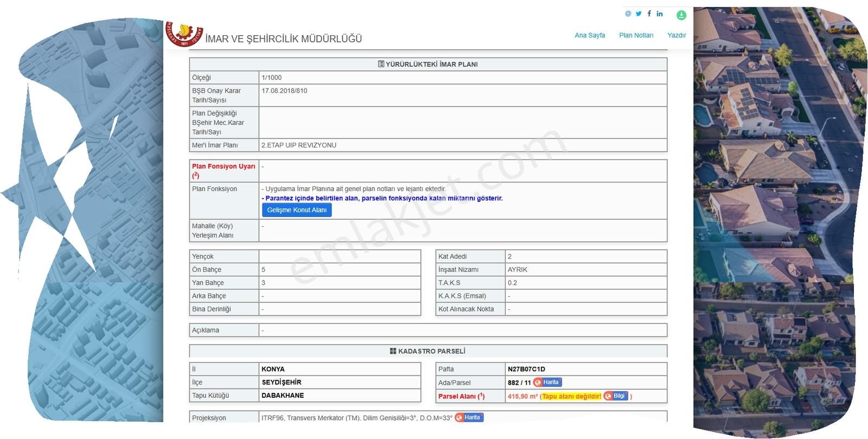Open Harita button in the Projeksiyon row

pyautogui.click(x=469, y=417)
